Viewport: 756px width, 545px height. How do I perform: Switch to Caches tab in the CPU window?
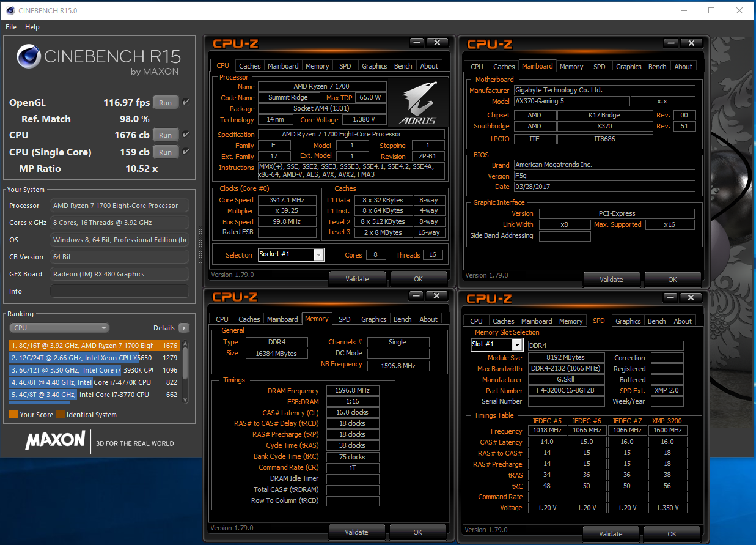tap(249, 66)
